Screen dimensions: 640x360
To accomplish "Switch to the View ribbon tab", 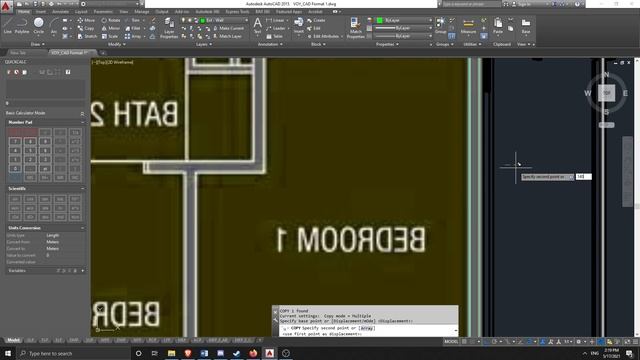I will tap(124, 12).
